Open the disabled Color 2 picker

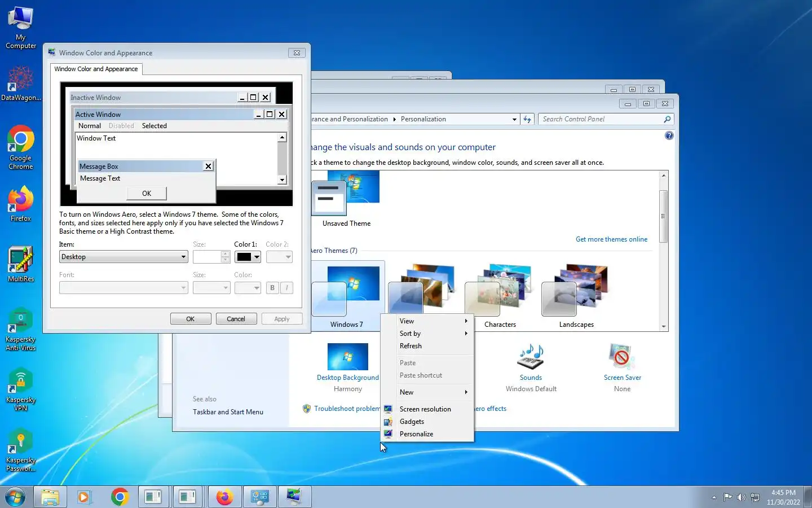click(279, 257)
